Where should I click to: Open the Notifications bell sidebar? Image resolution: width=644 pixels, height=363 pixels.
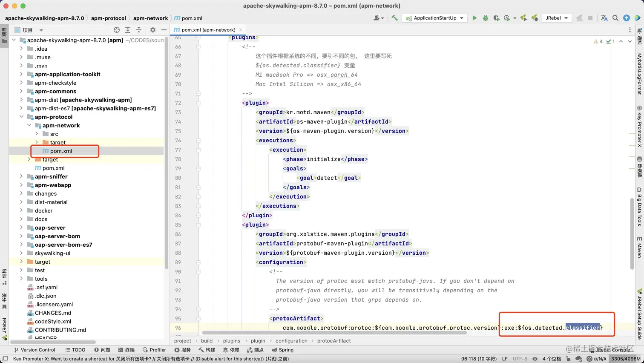point(639,36)
